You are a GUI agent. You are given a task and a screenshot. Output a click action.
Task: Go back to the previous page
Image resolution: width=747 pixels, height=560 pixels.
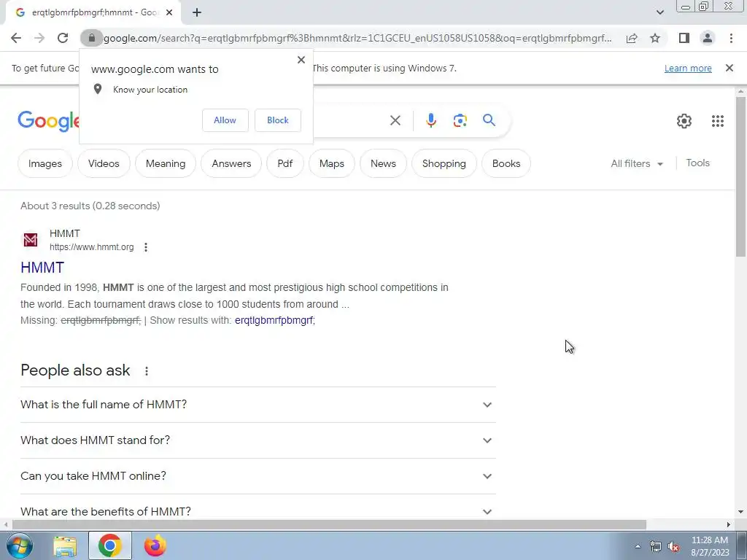click(x=16, y=38)
